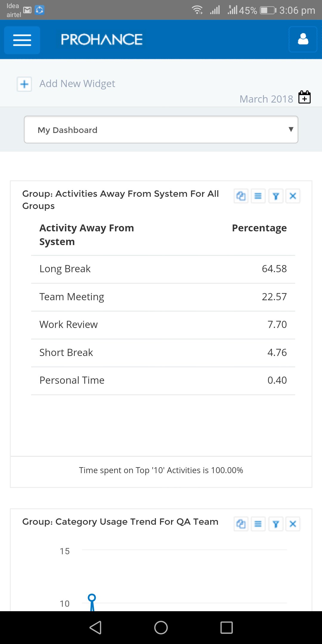Open the user profile icon
The height and width of the screenshot is (644, 322).
tap(303, 39)
